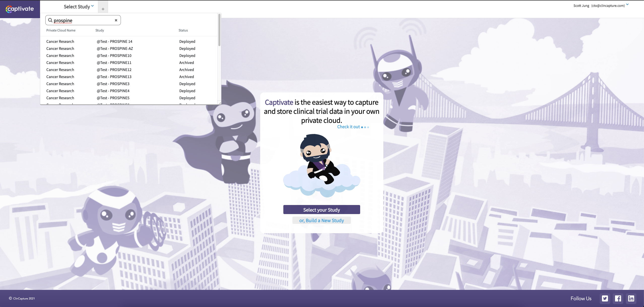Viewport: 644px width, 307px height.
Task: Click the plus icon to add tab
Action: [103, 9]
